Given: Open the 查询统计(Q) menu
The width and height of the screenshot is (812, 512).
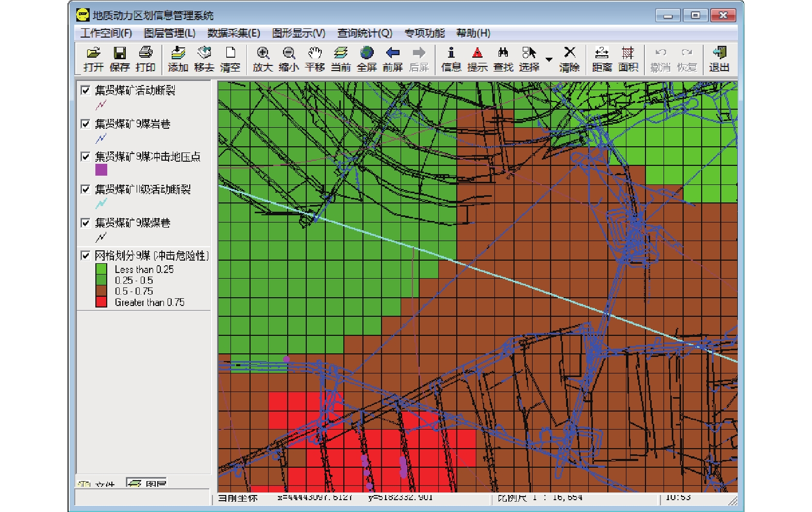Looking at the screenshot, I should click(x=364, y=33).
